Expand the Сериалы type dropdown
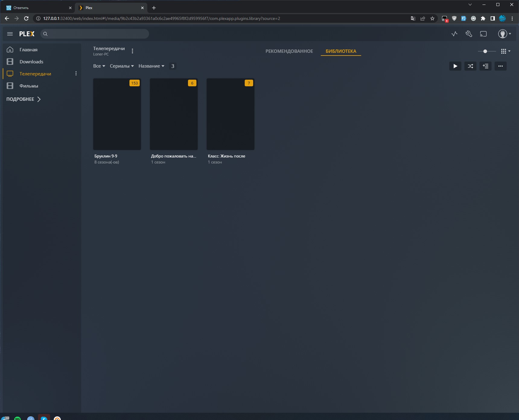 tap(122, 66)
